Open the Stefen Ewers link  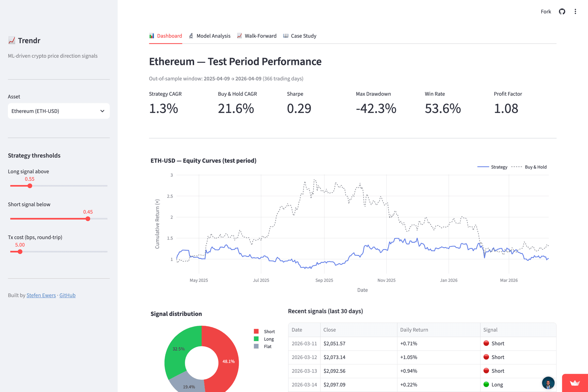click(x=41, y=295)
